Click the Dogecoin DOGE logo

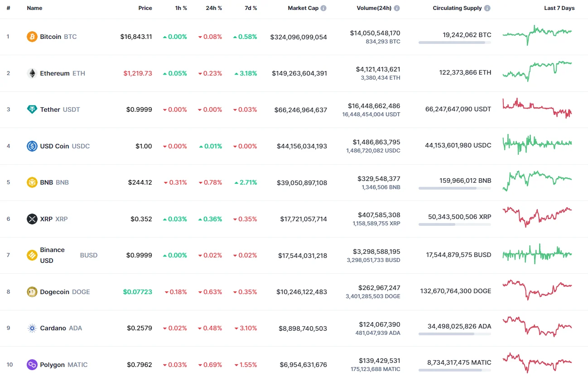[x=32, y=291]
